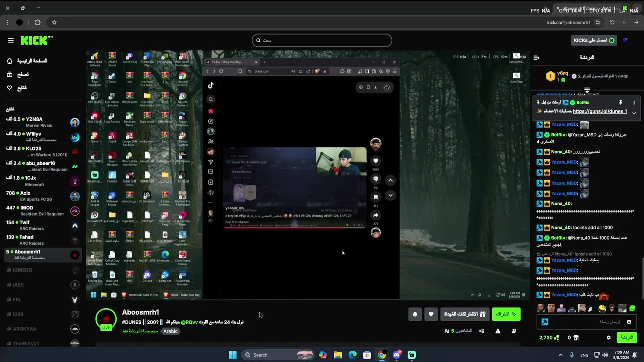Click the Arabic language tag
This screenshot has width=644, height=362.
tap(170, 331)
